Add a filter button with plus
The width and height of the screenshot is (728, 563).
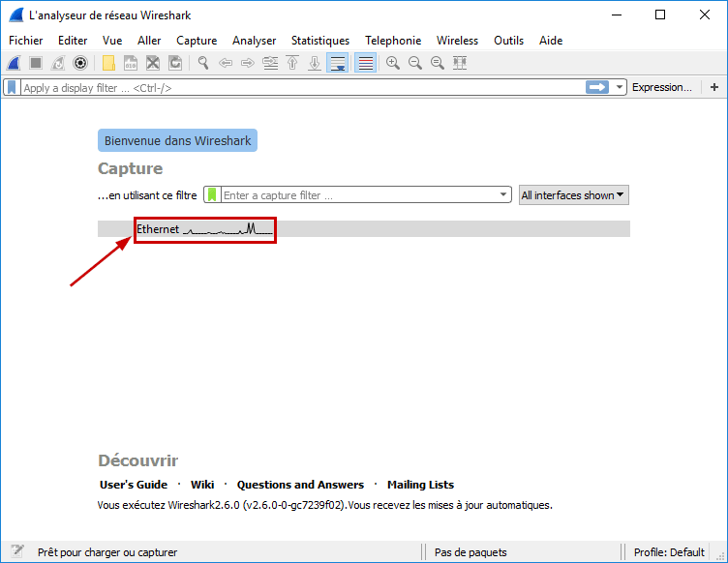pyautogui.click(x=714, y=87)
